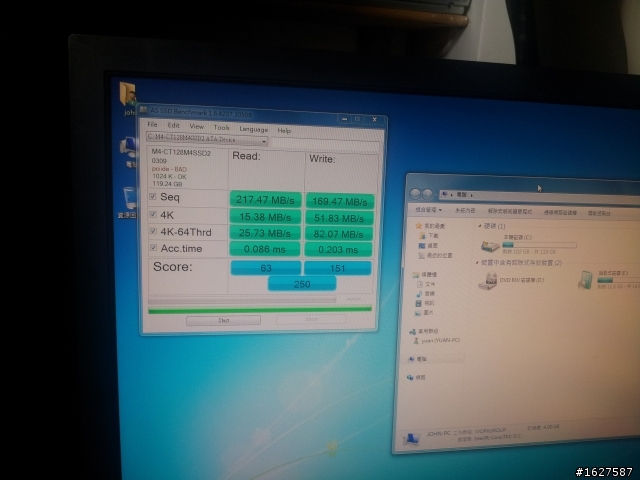Image resolution: width=640 pixels, height=480 pixels.
Task: Open the Language menu in AS SSD Benchmark
Action: (x=253, y=129)
